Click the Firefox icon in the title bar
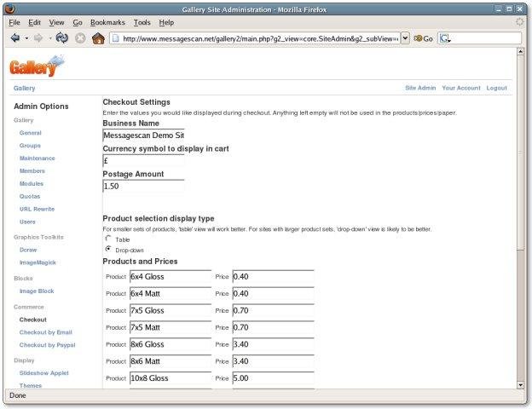 [x=10, y=9]
